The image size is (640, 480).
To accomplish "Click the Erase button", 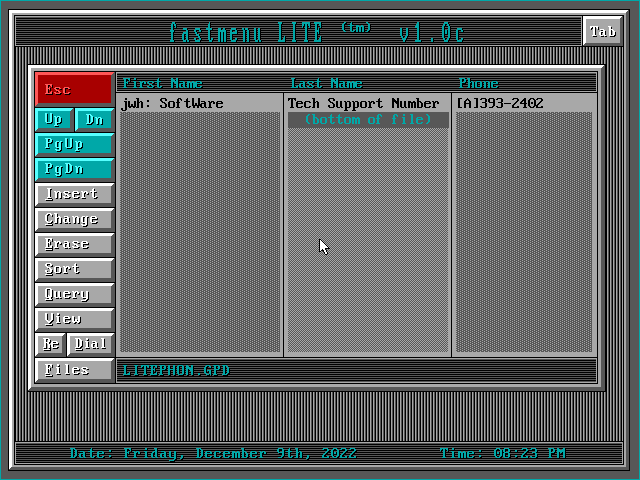I will click(74, 244).
